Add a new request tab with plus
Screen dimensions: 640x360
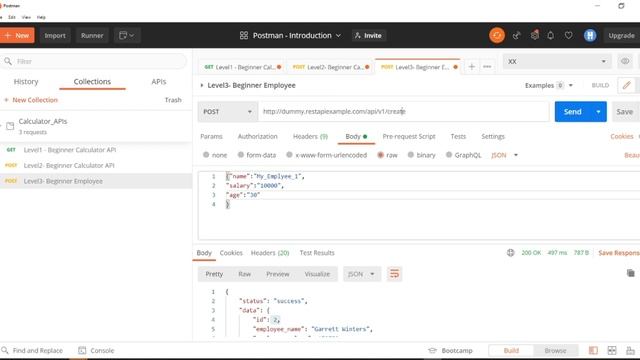coord(471,67)
